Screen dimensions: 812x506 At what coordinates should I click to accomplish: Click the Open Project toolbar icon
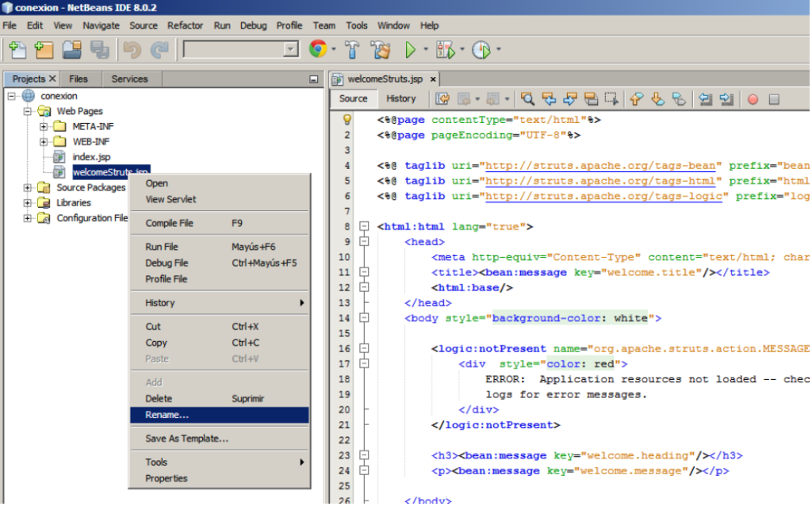tap(72, 50)
